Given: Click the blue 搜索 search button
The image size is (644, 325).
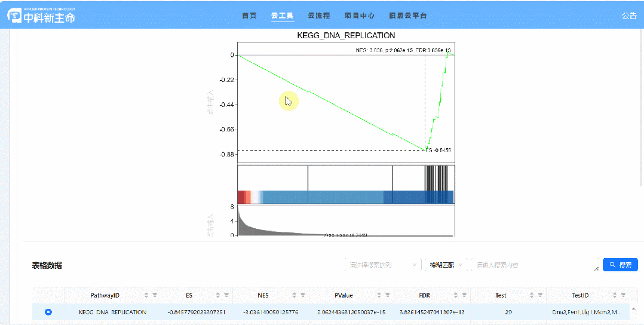Looking at the screenshot, I should (x=620, y=265).
